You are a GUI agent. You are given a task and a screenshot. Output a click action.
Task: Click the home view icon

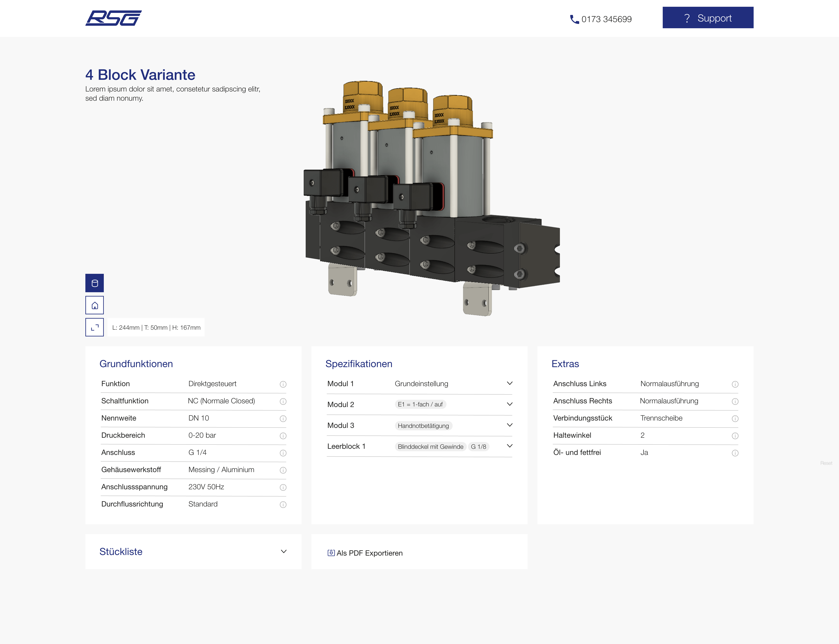tap(94, 305)
